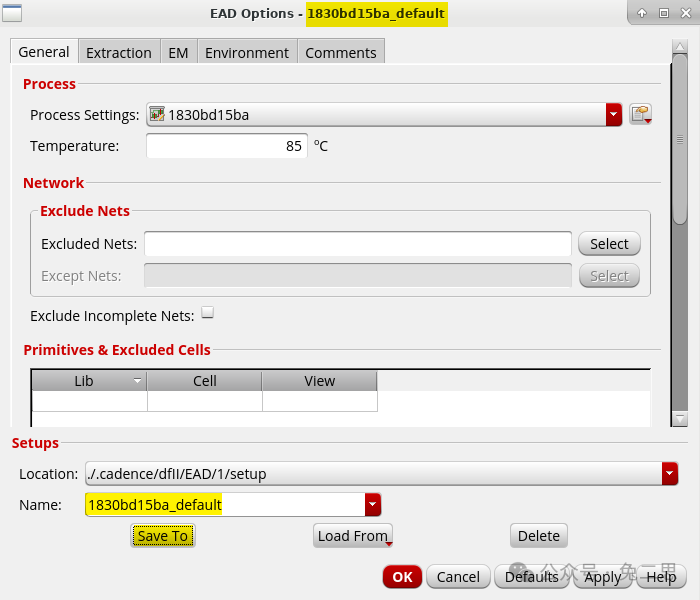Image resolution: width=700 pixels, height=600 pixels.
Task: Click the Temperature input field
Action: pos(226,146)
